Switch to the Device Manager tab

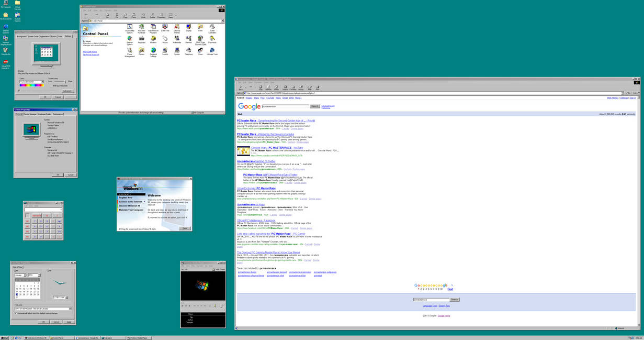[x=30, y=114]
